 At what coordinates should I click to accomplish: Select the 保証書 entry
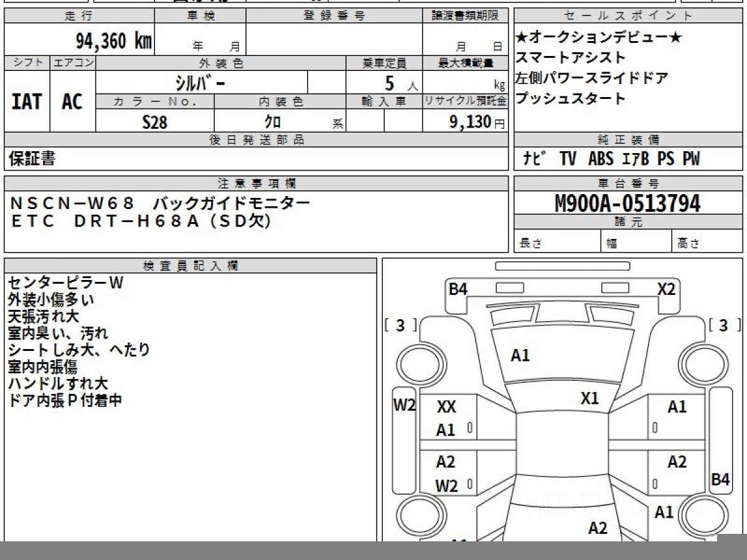(x=32, y=159)
